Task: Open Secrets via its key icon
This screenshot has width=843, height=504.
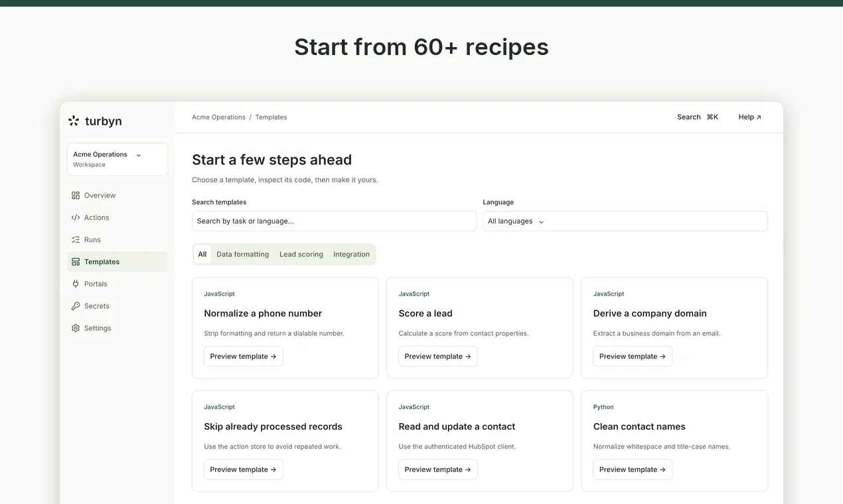Action: coord(76,306)
